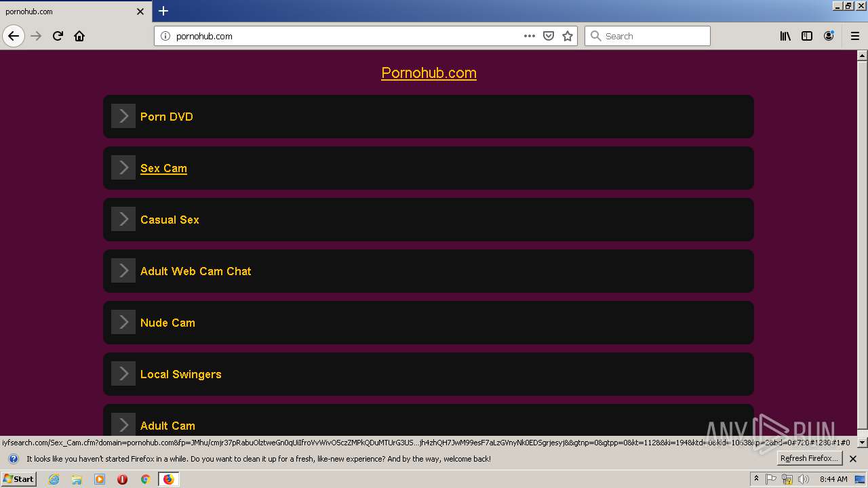The height and width of the screenshot is (488, 868).
Task: Open the Local Swingers link
Action: 181,374
